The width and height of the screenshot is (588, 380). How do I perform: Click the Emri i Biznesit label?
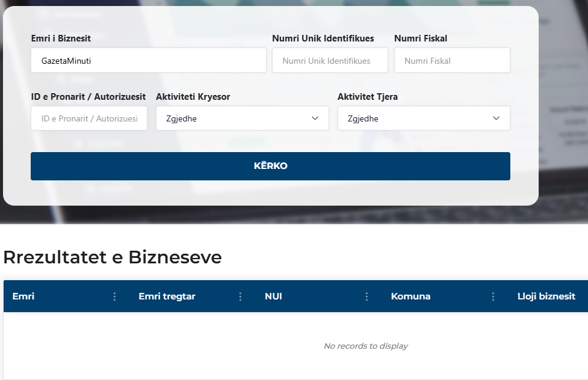(61, 38)
